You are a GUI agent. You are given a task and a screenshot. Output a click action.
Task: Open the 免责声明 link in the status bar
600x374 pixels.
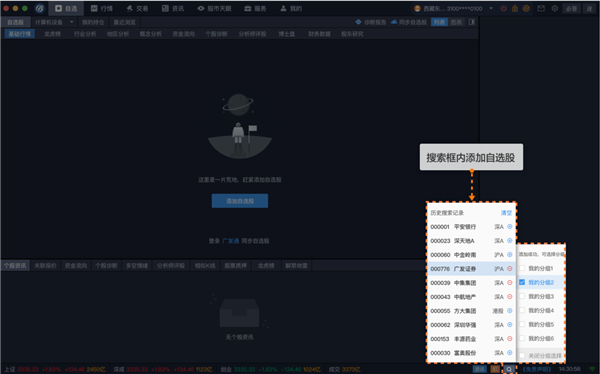(536, 369)
